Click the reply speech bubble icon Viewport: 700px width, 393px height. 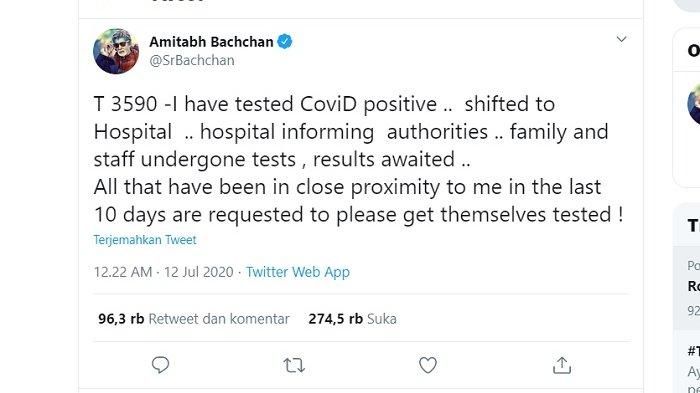tap(160, 365)
